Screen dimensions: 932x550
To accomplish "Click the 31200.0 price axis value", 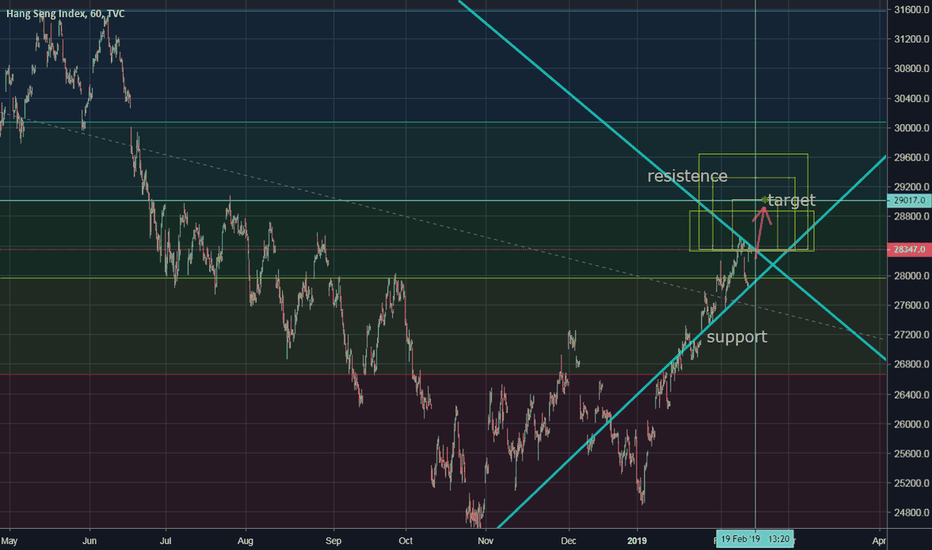I will click(911, 39).
